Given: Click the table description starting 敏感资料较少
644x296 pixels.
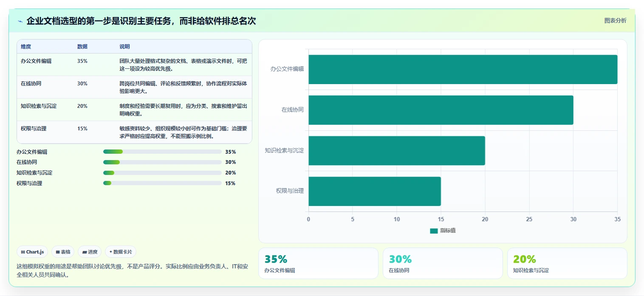Looking at the screenshot, I should 183,132.
